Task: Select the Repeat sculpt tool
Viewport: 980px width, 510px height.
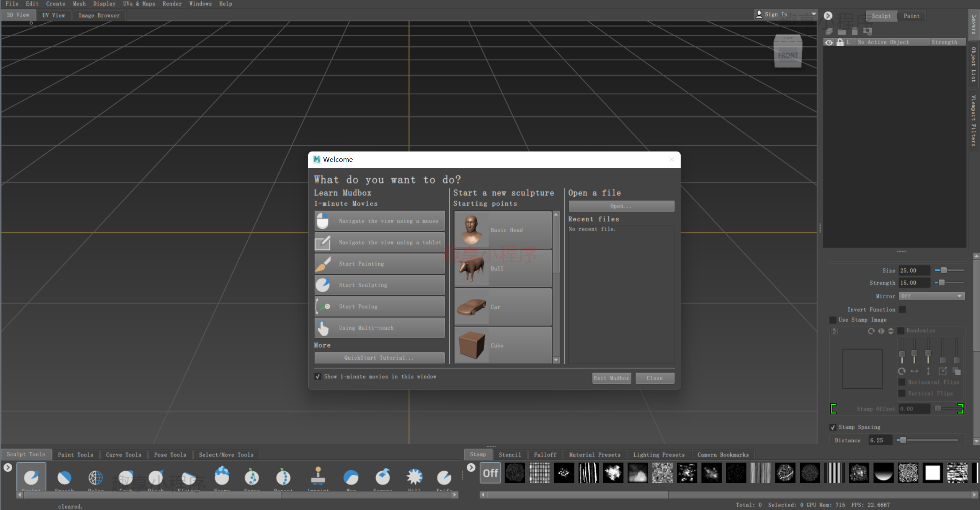Action: click(x=283, y=477)
